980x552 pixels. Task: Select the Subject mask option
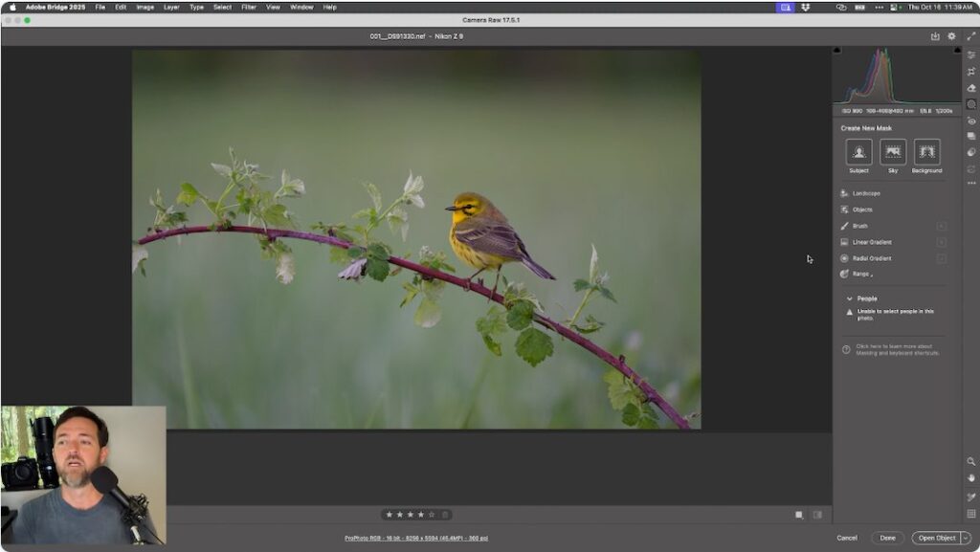tap(857, 153)
